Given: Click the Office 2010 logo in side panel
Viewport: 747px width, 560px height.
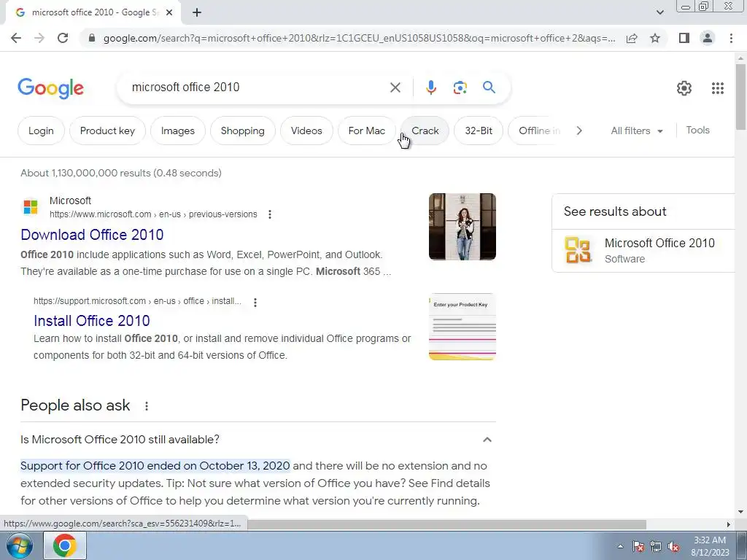Looking at the screenshot, I should tap(578, 251).
